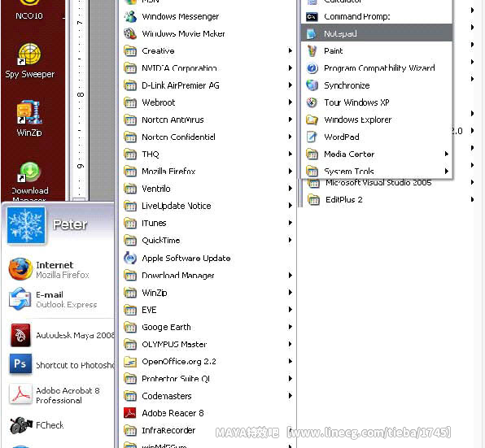
Task: Click the vertical ruler in document window
Action: click(x=80, y=99)
